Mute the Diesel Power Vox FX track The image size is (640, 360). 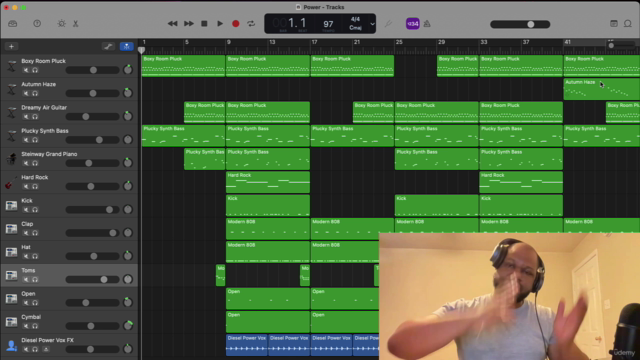26,349
